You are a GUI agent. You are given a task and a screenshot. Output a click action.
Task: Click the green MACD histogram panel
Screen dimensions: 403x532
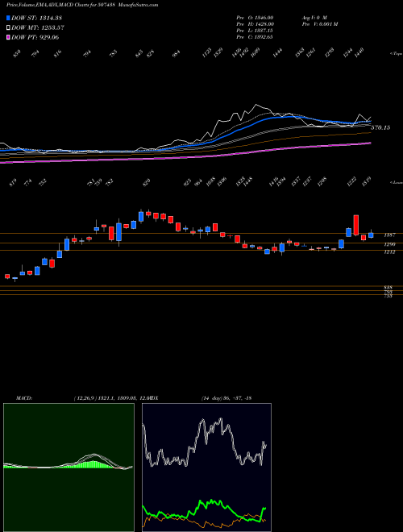(x=69, y=468)
